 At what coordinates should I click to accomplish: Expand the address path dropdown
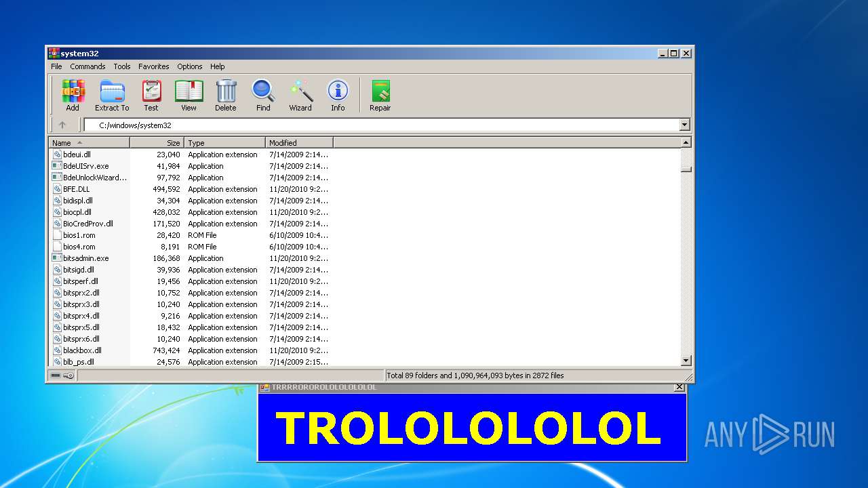[684, 125]
